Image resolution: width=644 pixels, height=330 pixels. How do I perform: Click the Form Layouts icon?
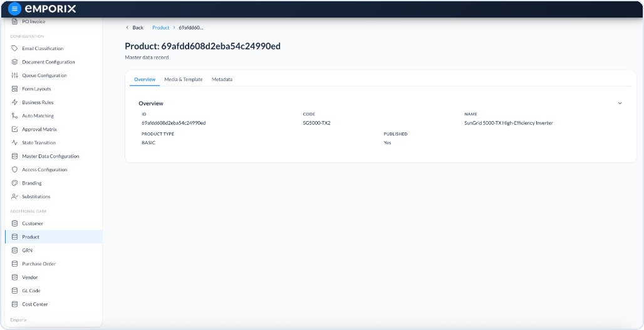pos(15,89)
